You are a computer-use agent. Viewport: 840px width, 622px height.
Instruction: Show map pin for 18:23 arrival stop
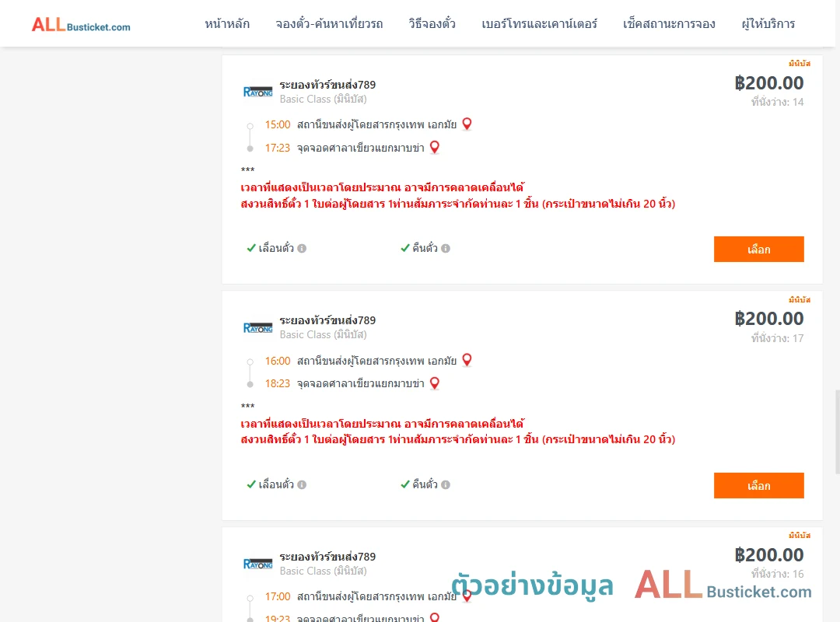pyautogui.click(x=435, y=383)
